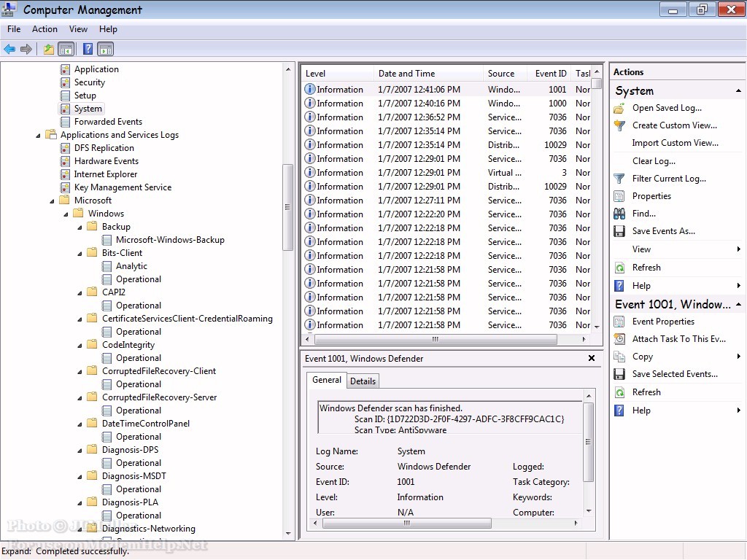The image size is (747, 560).
Task: Click the Save Selected Events floppy icon
Action: click(619, 374)
